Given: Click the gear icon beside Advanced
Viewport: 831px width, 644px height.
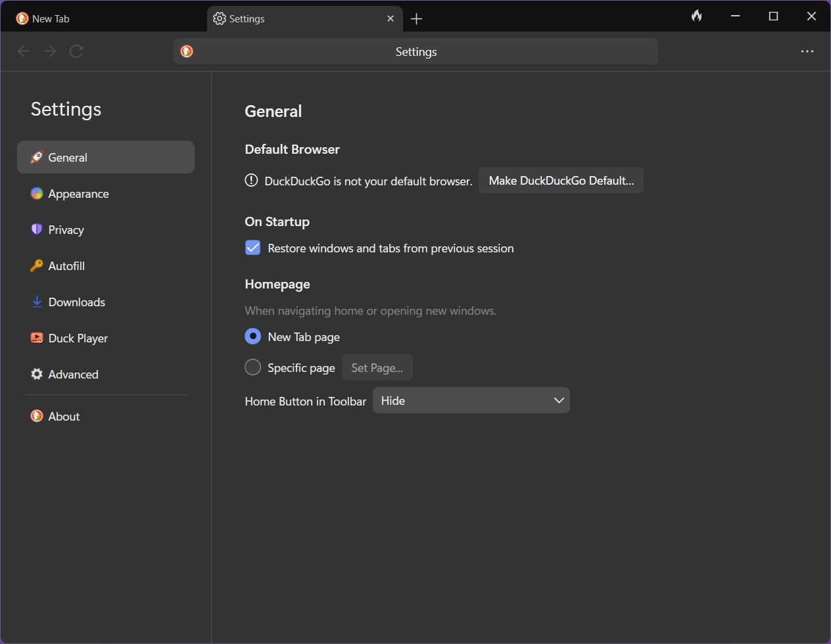Looking at the screenshot, I should (37, 374).
